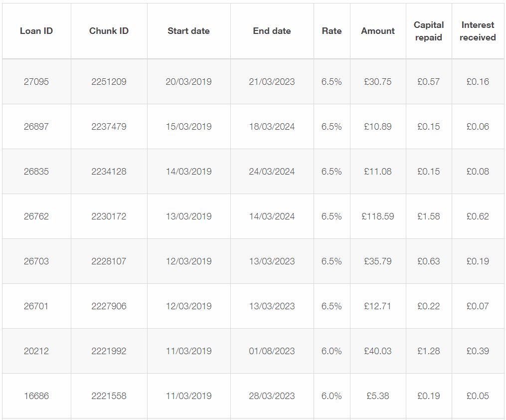Click the Rate column header
This screenshot has height=420, width=506.
point(332,31)
